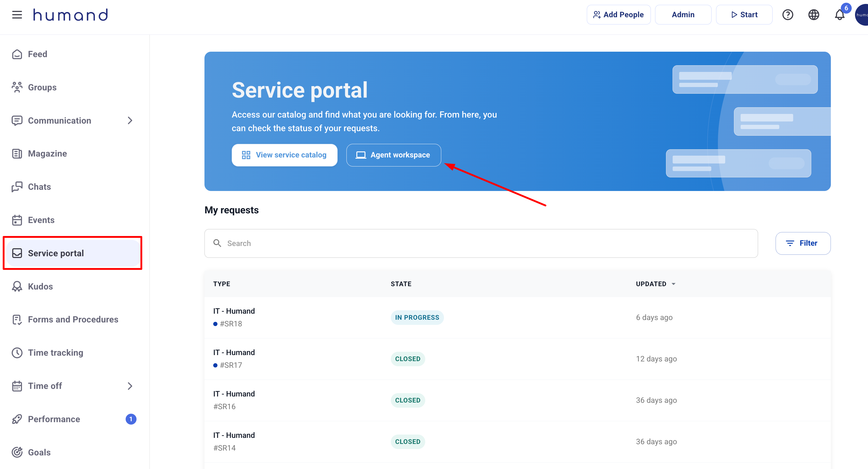The height and width of the screenshot is (469, 868).
Task: Click the user profile avatar
Action: (862, 15)
